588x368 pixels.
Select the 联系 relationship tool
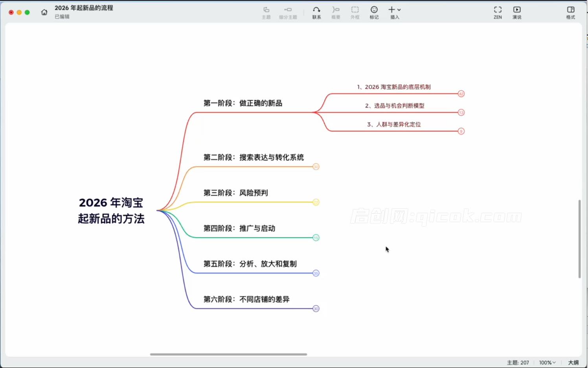pyautogui.click(x=316, y=13)
